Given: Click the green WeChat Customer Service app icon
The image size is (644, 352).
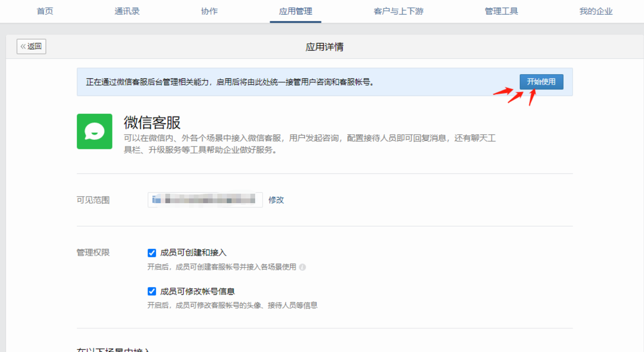Looking at the screenshot, I should 94,131.
